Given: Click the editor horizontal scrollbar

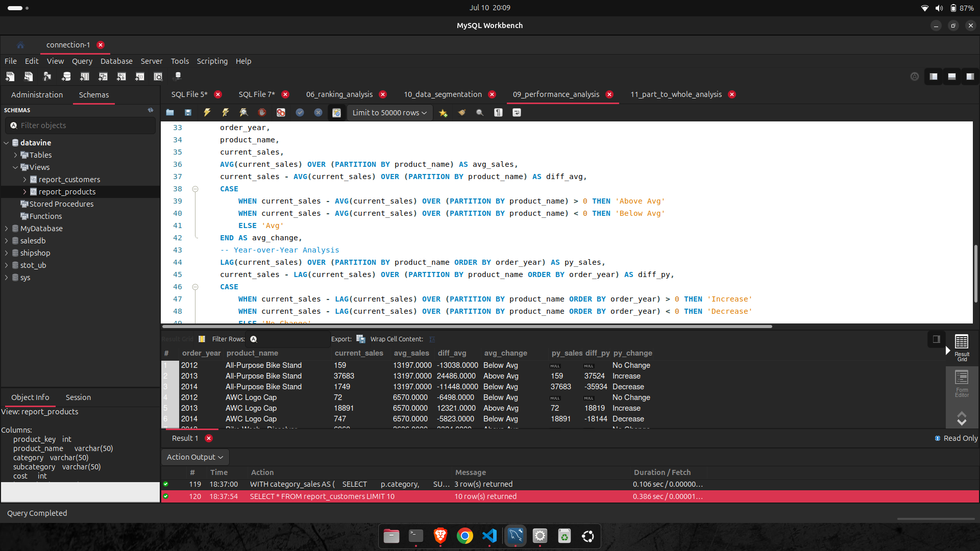Looking at the screenshot, I should pyautogui.click(x=467, y=326).
